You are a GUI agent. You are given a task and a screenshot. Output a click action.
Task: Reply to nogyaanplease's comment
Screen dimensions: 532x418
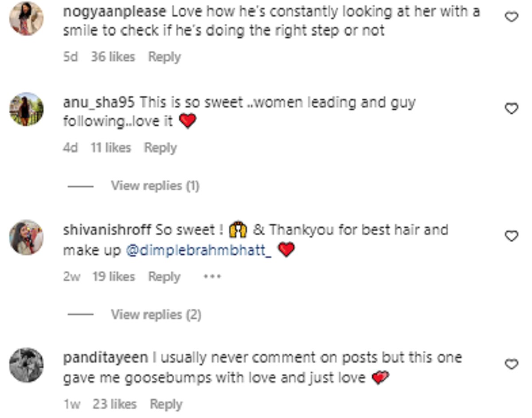point(164,57)
